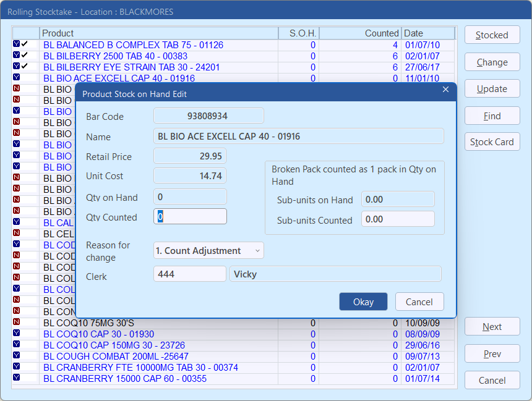
Task: Click the Y icon for BL CRANBERRY 15000 CAP
Action: coord(16,378)
